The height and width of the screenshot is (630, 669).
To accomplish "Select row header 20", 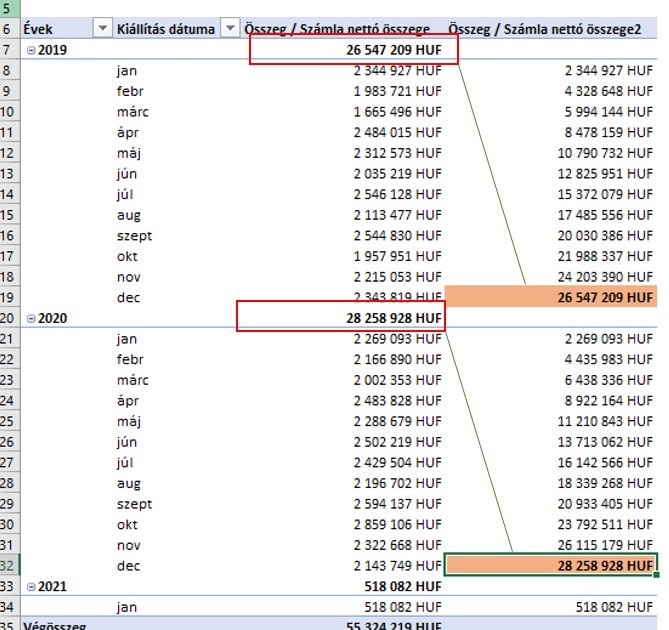I will tap(9, 318).
